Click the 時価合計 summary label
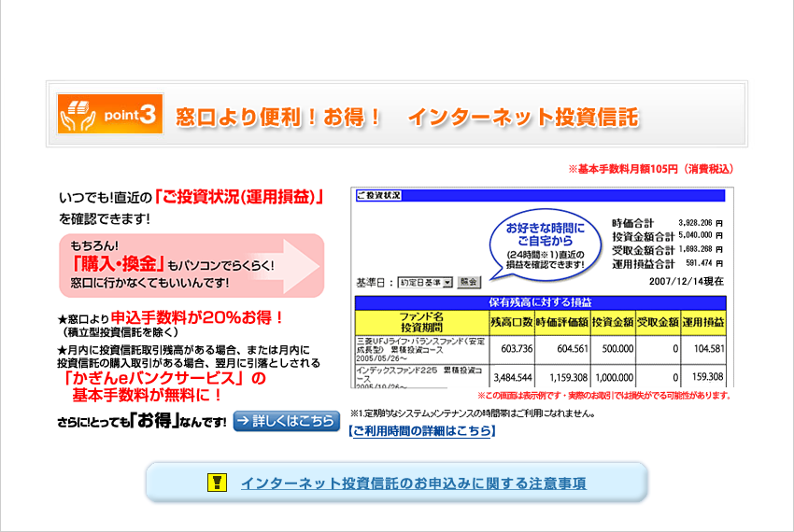This screenshot has width=794, height=532. 633,223
